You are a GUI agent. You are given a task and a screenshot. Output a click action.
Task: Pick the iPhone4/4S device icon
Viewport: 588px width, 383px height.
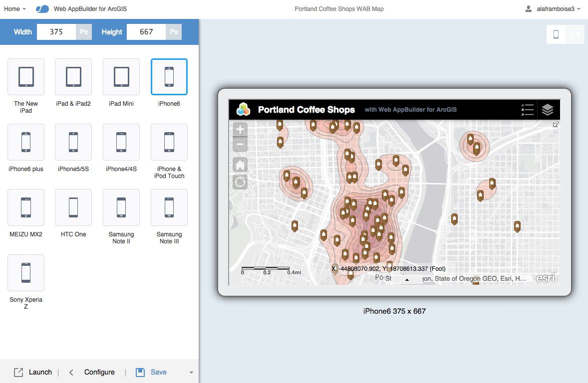coord(121,142)
